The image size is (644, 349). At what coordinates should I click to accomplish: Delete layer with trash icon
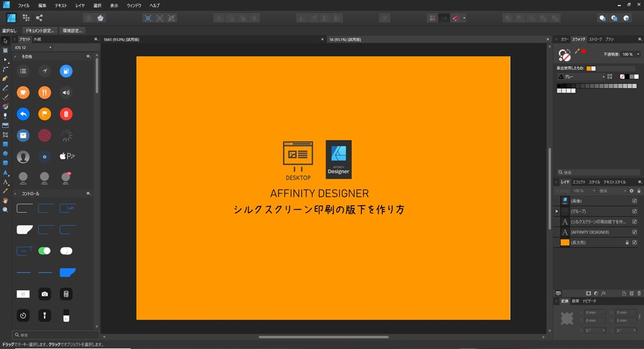click(x=639, y=293)
